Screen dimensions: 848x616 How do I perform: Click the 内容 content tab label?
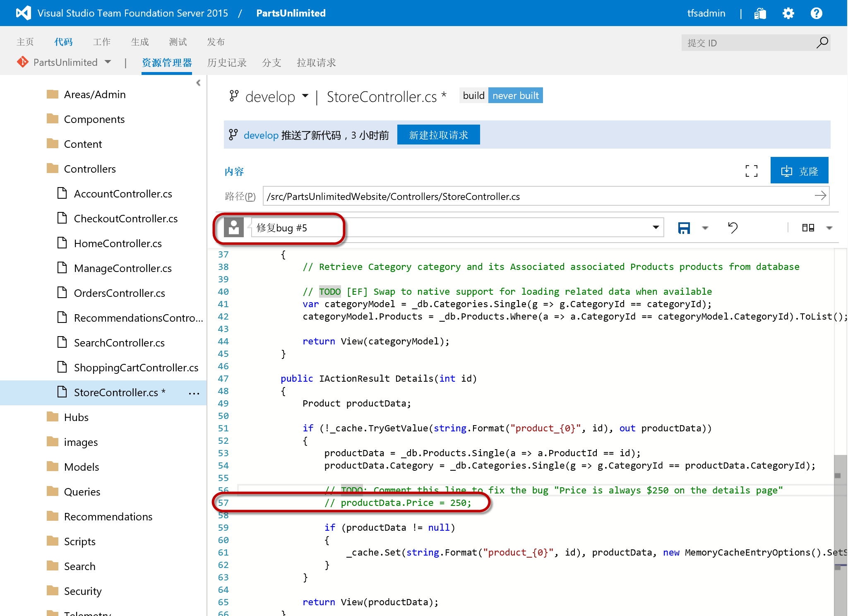coord(234,171)
